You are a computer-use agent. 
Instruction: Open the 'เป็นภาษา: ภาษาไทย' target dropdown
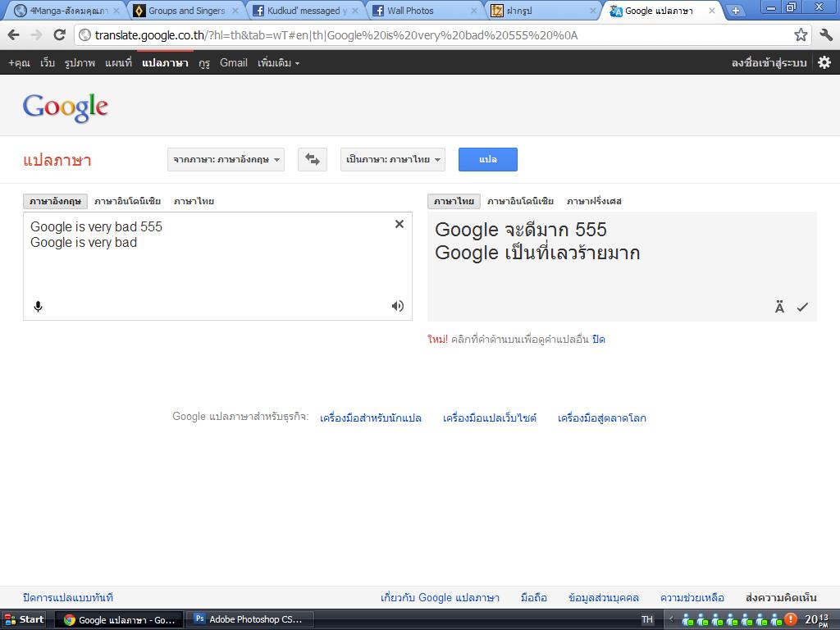pyautogui.click(x=393, y=159)
